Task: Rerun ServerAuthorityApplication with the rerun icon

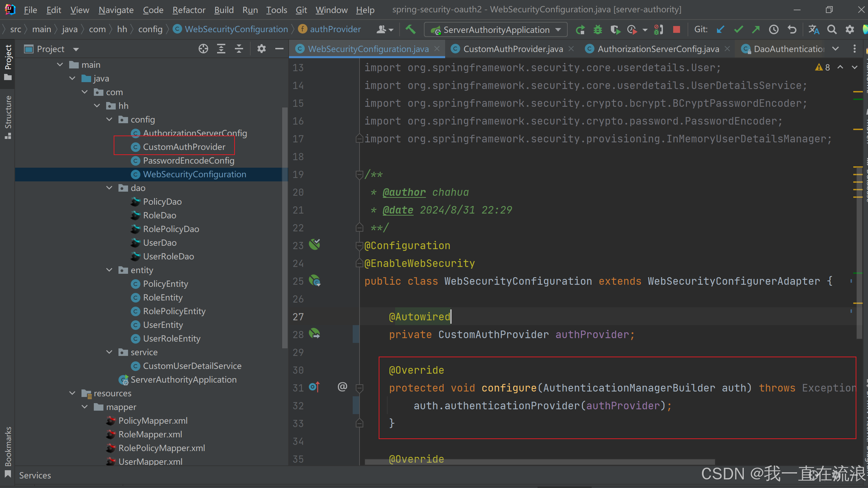Action: coord(580,30)
